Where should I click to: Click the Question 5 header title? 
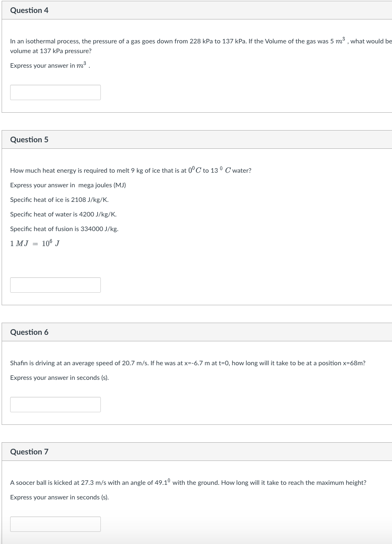coord(29,140)
